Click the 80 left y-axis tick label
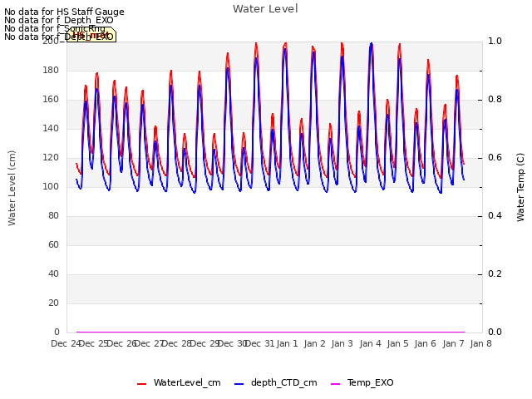 coord(53,216)
